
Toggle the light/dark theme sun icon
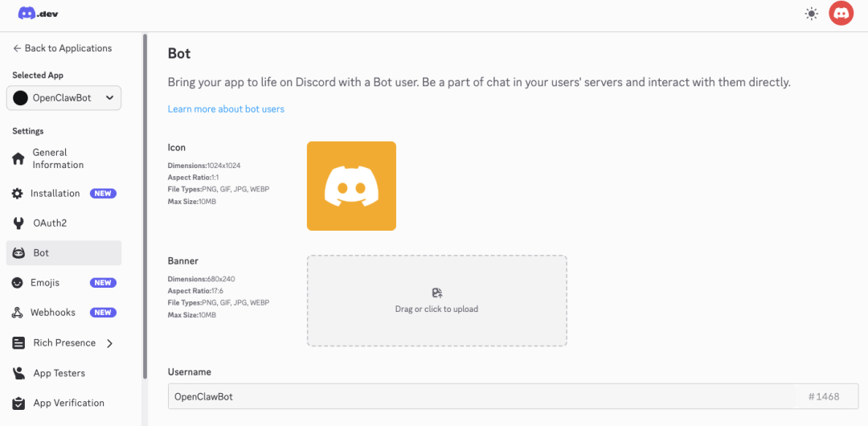click(x=812, y=14)
